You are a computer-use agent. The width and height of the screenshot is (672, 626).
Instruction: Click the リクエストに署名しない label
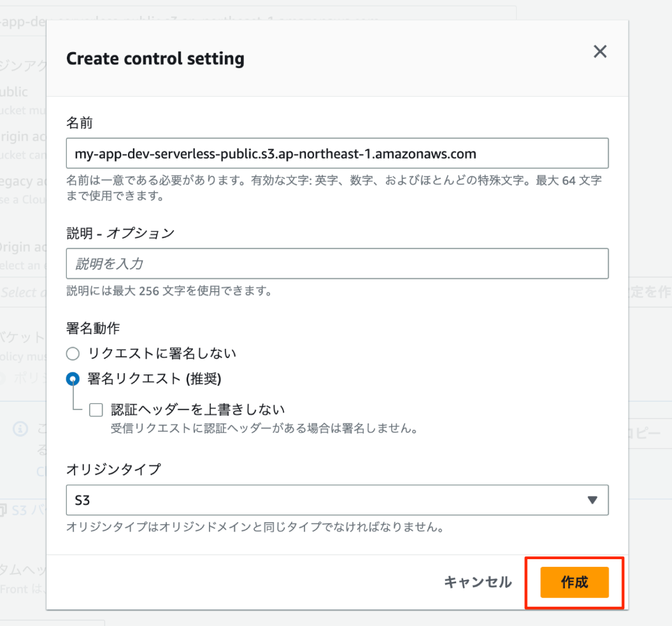click(x=162, y=353)
